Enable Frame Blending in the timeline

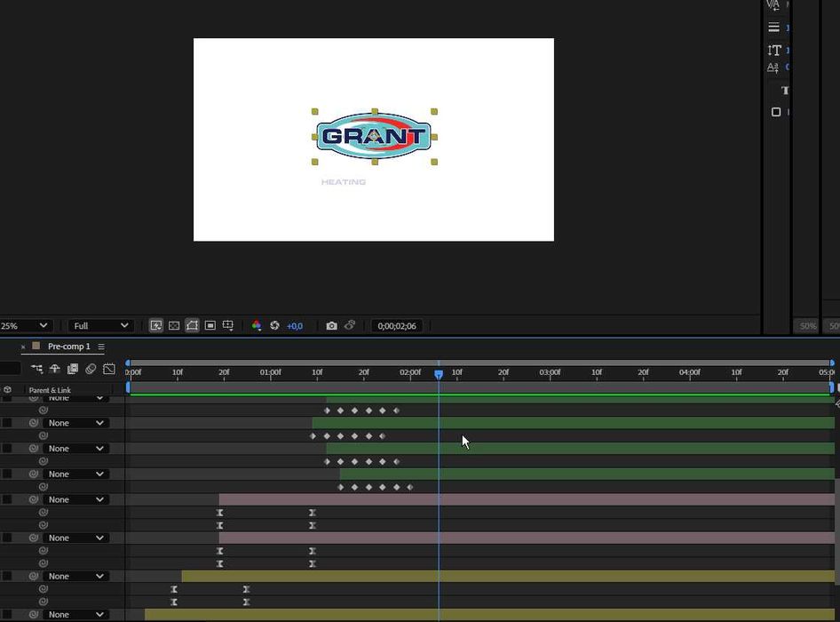pyautogui.click(x=72, y=369)
